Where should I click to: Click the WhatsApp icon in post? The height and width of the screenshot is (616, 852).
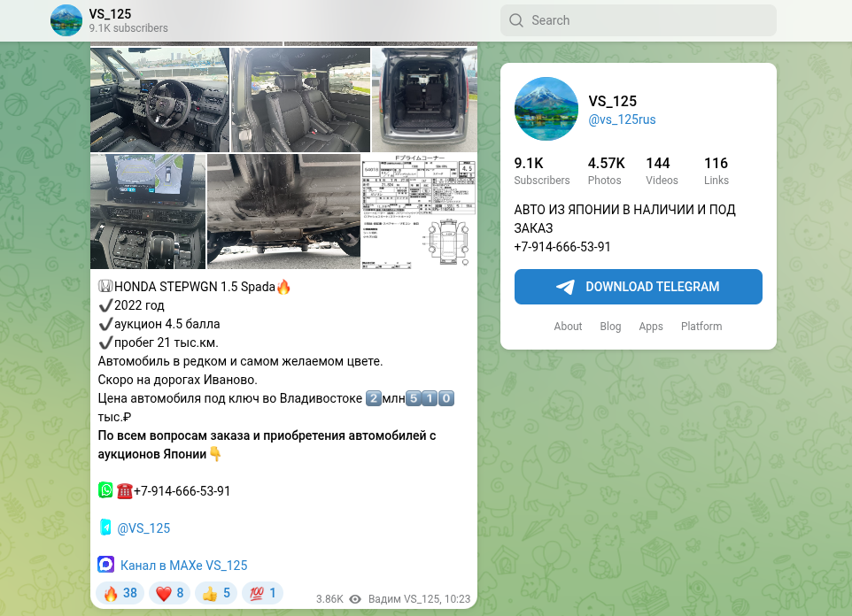(105, 490)
